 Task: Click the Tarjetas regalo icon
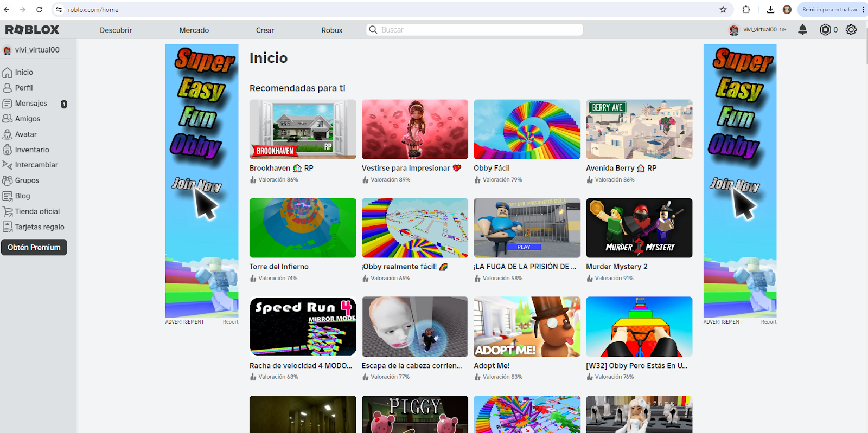[7, 227]
